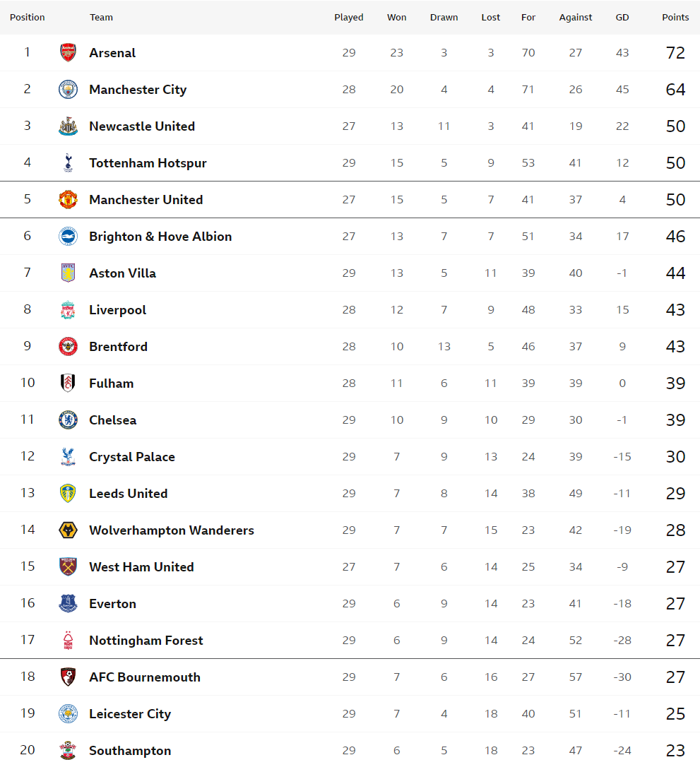The width and height of the screenshot is (700, 767).
Task: Select the Newcastle United crest
Action: 68,126
